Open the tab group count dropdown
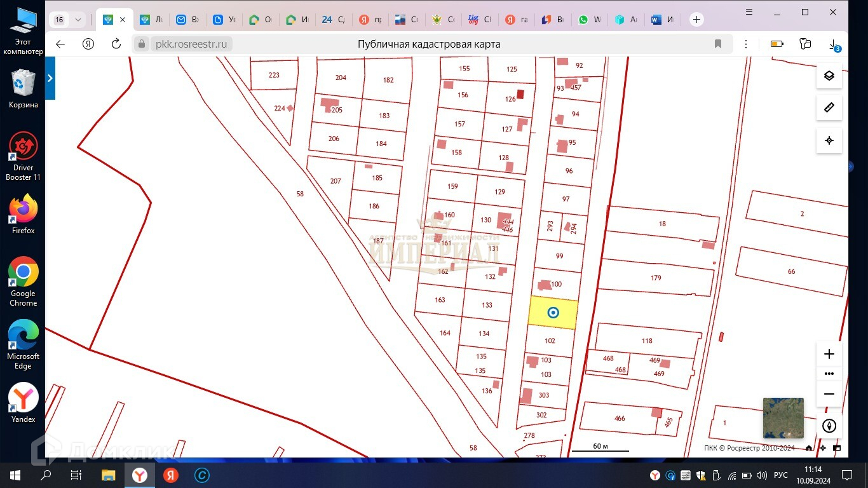 coord(68,20)
